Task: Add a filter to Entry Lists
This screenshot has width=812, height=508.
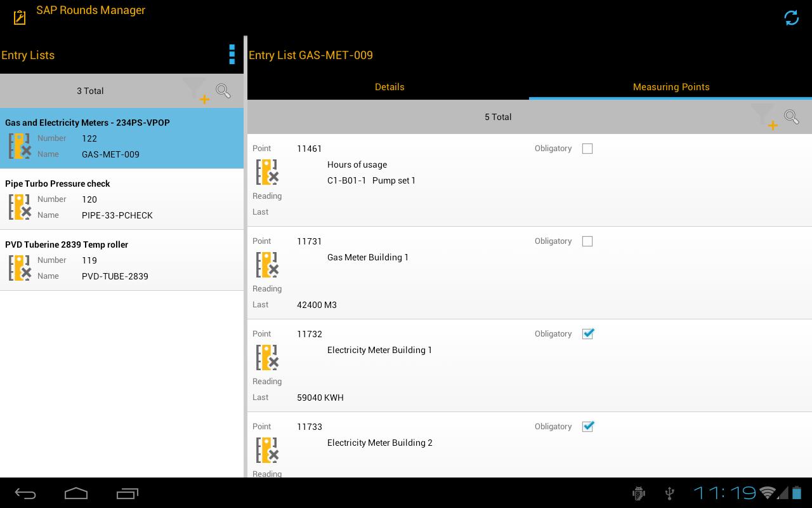Action: pyautogui.click(x=197, y=91)
